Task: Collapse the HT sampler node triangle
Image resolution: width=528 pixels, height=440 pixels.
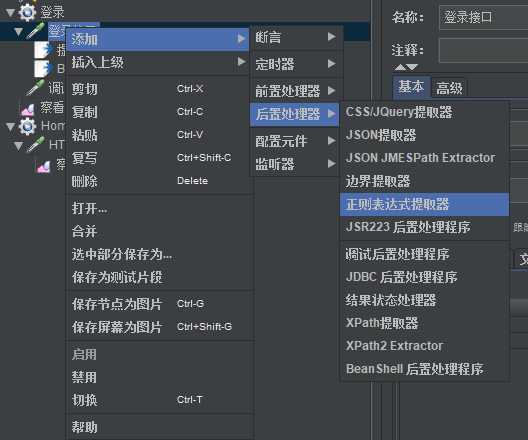Action: tap(18, 146)
